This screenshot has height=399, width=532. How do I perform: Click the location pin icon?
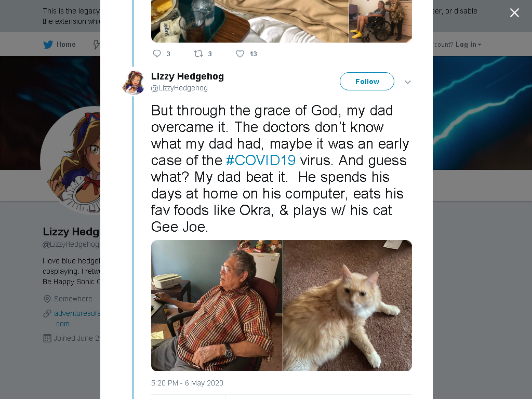click(x=47, y=299)
